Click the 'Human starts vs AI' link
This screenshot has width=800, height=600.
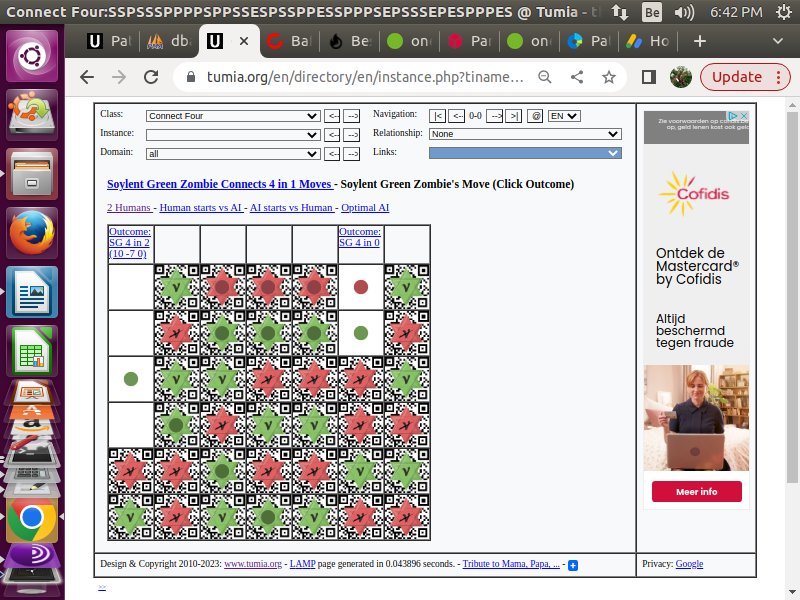pos(200,208)
